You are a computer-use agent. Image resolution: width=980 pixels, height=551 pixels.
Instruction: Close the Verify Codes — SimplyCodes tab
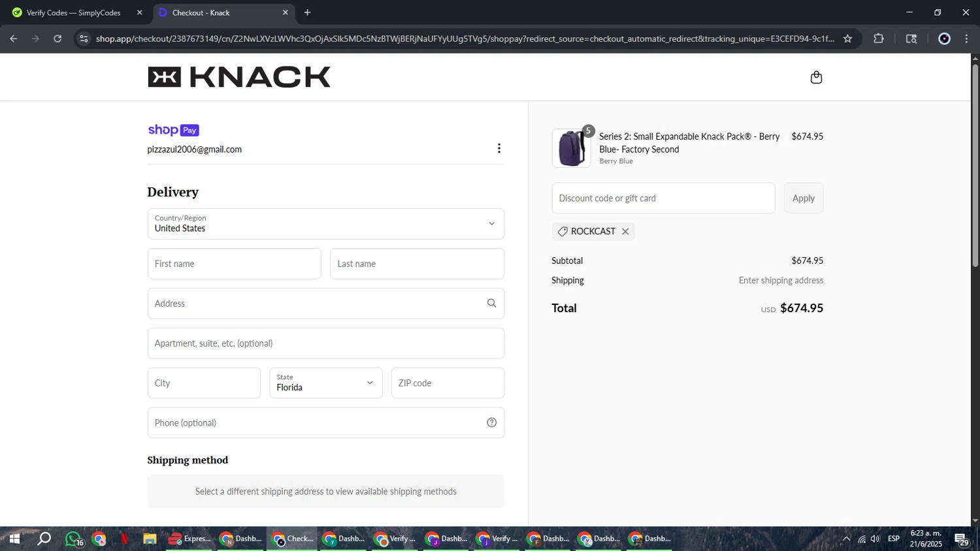139,12
